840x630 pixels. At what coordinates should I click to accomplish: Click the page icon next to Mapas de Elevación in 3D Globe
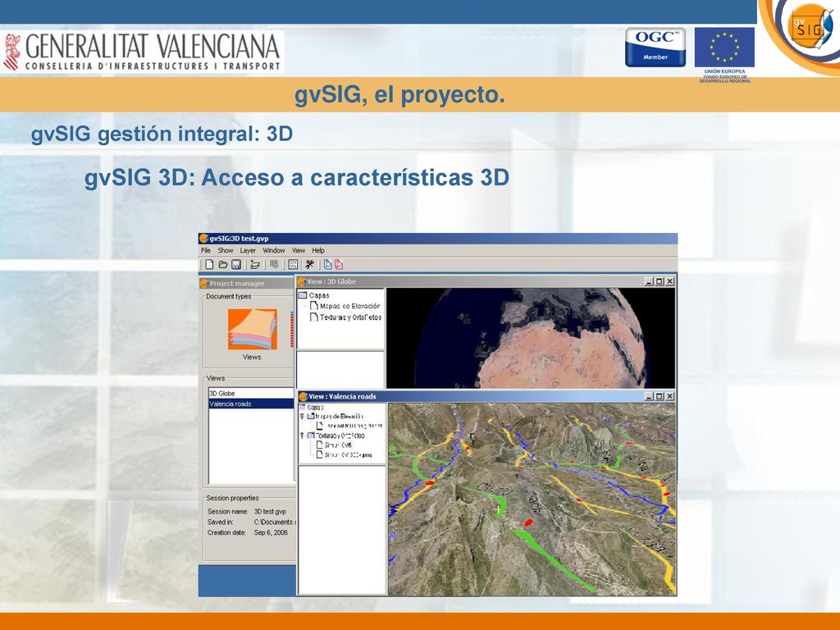[x=314, y=305]
